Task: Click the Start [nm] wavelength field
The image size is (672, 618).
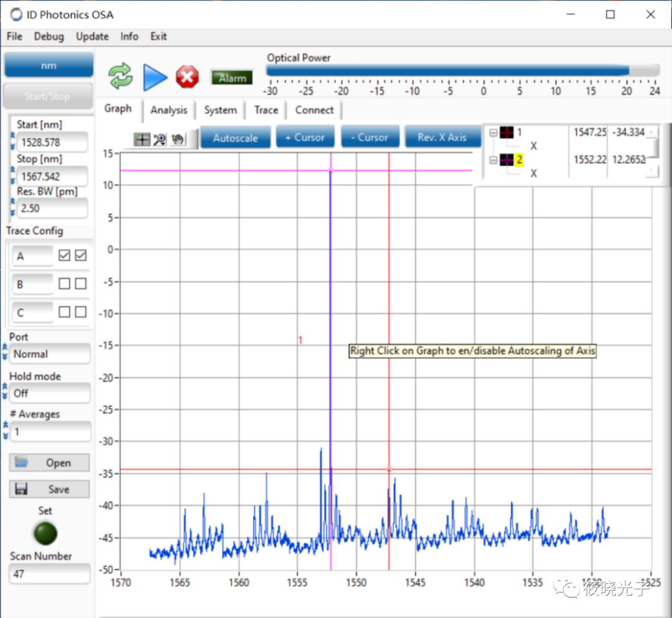Action: tap(52, 142)
